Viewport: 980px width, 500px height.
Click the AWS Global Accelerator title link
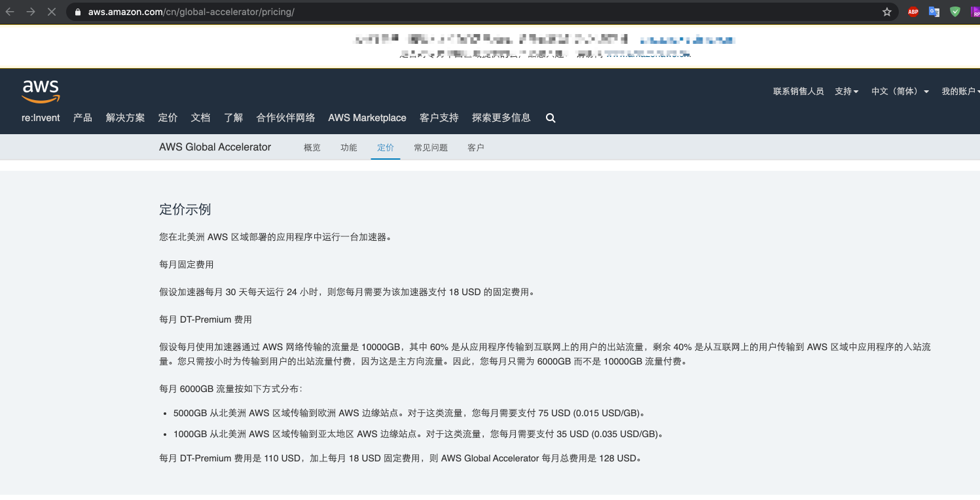pyautogui.click(x=215, y=147)
